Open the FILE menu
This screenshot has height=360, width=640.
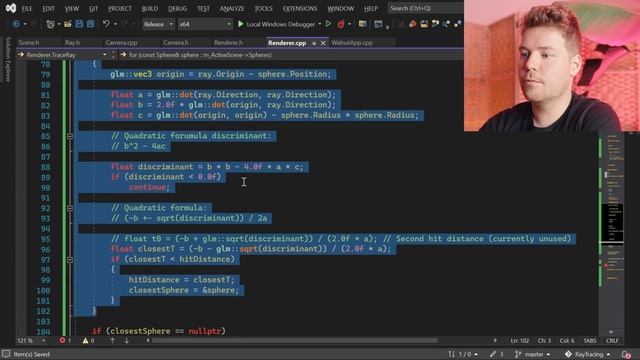tap(27, 9)
